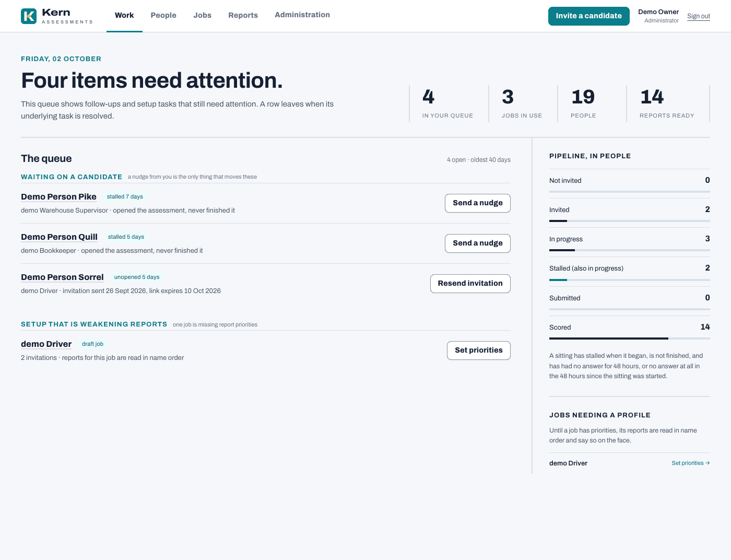This screenshot has width=731, height=560.
Task: Open Demo Person Quill's profile link
Action: (59, 237)
